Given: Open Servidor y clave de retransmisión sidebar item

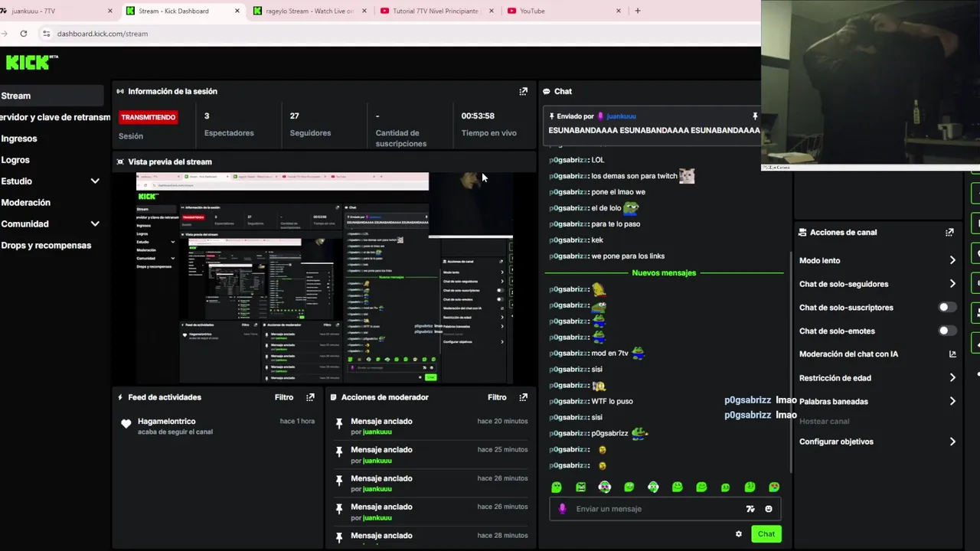Looking at the screenshot, I should click(x=55, y=117).
